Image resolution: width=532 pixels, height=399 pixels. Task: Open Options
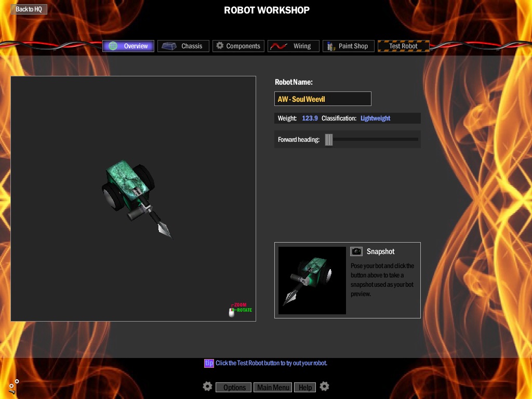pos(233,387)
